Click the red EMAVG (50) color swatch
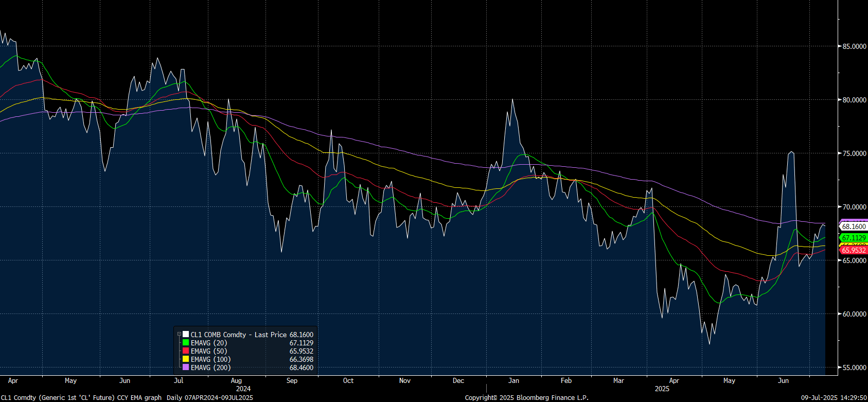The image size is (868, 402). click(x=186, y=351)
